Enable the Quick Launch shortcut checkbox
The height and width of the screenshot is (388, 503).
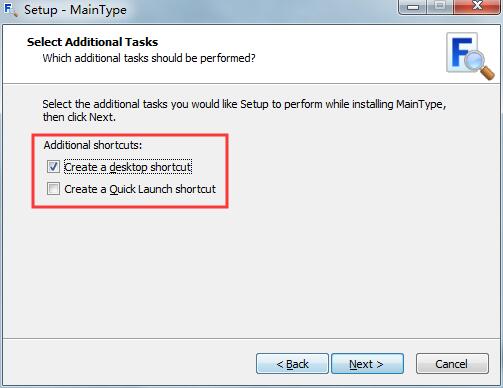click(x=53, y=189)
